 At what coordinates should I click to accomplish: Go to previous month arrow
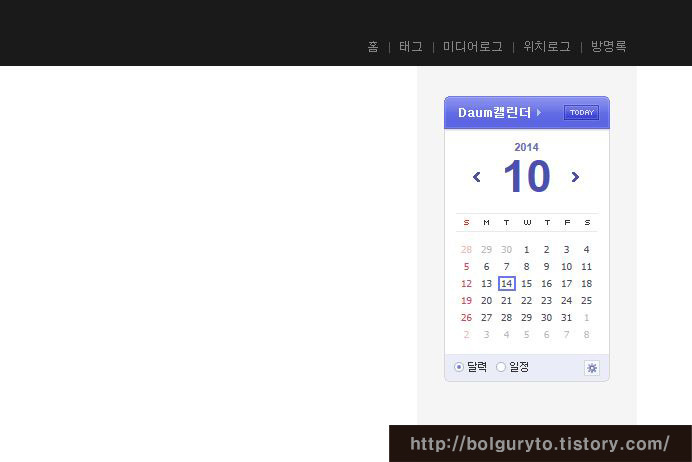tap(477, 177)
